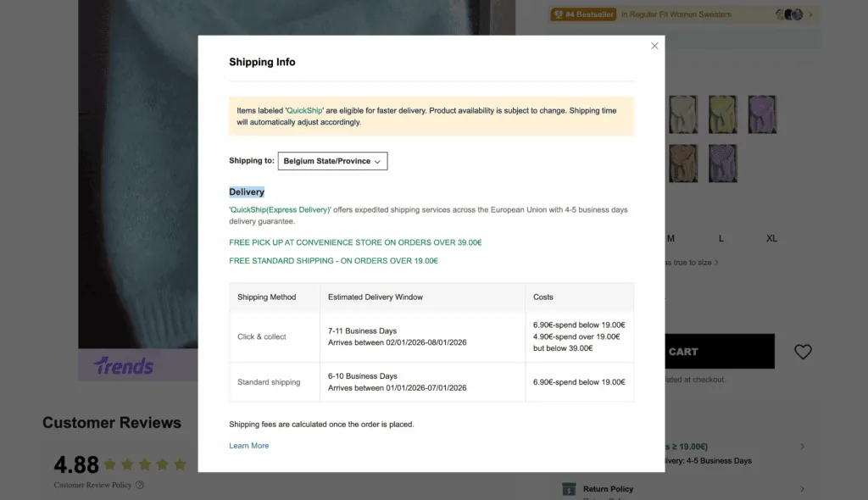This screenshot has height=500, width=868.
Task: Open the Shipping to Belgium State/Province dropdown
Action: 332,161
